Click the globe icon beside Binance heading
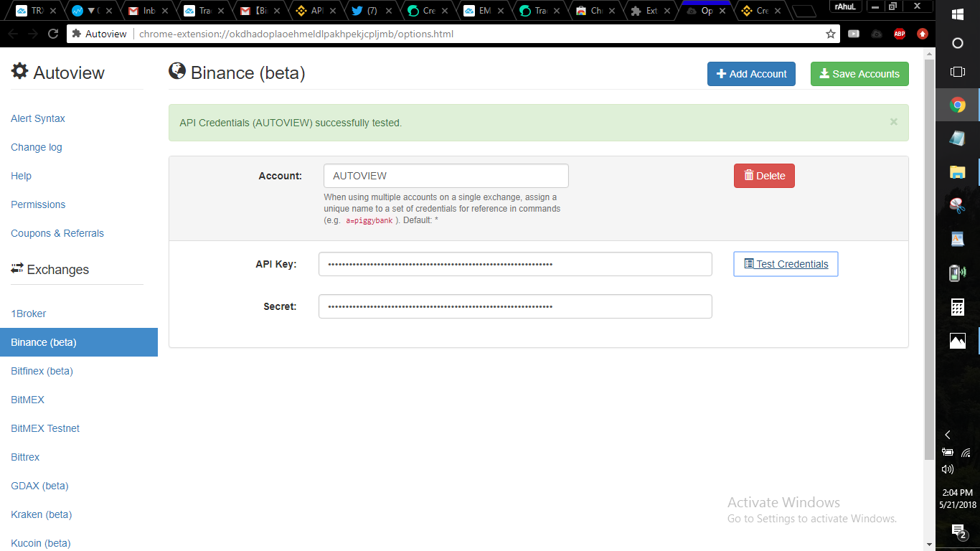The width and height of the screenshot is (980, 551). click(x=177, y=70)
